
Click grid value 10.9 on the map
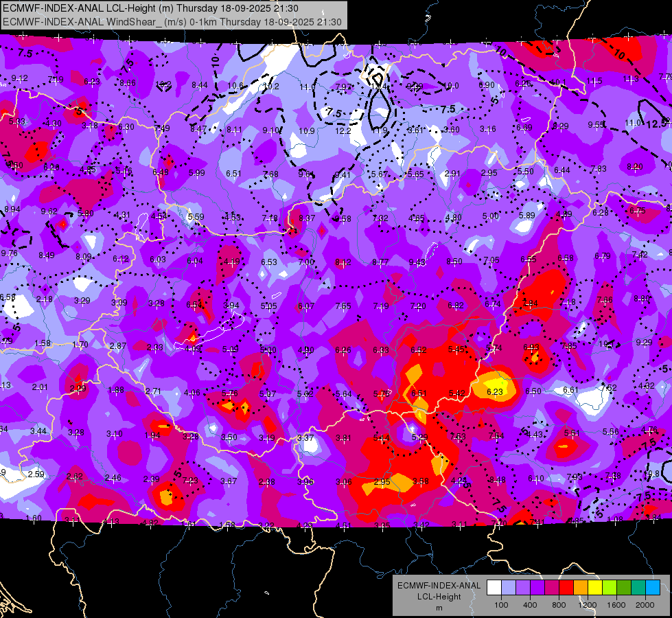(307, 130)
